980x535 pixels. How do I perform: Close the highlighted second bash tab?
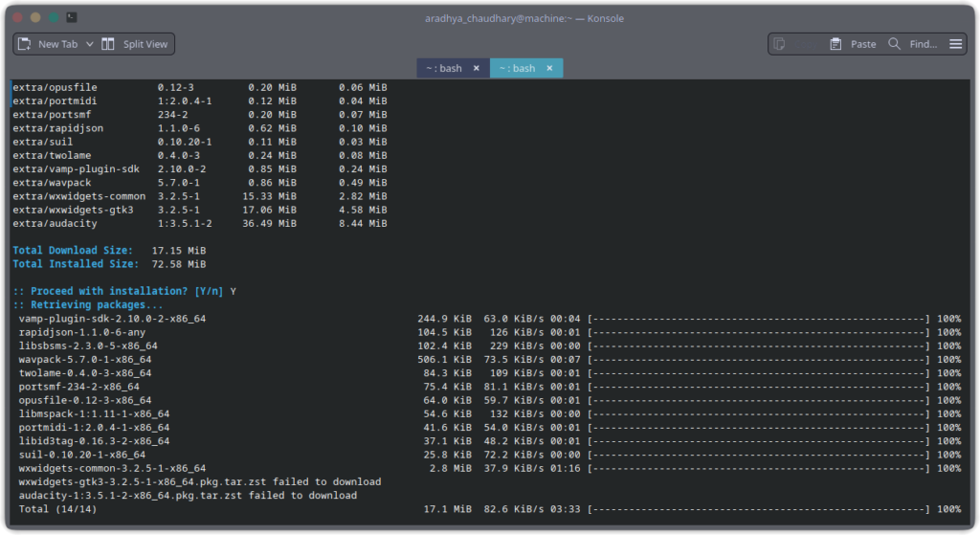549,68
